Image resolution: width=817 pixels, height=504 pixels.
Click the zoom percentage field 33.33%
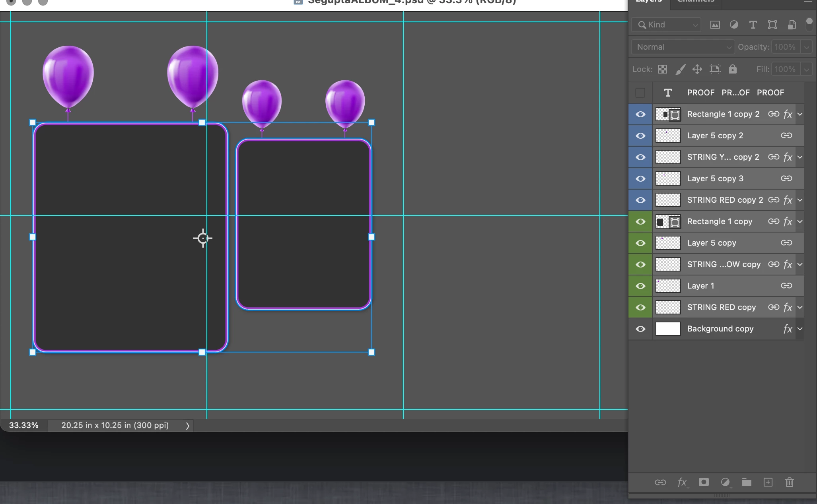click(24, 425)
